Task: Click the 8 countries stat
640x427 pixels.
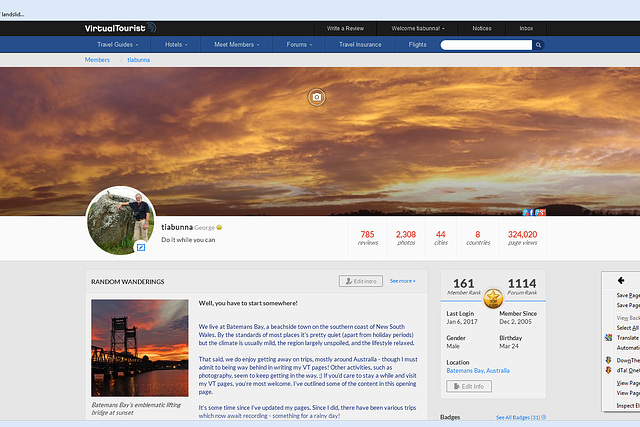Action: [478, 238]
